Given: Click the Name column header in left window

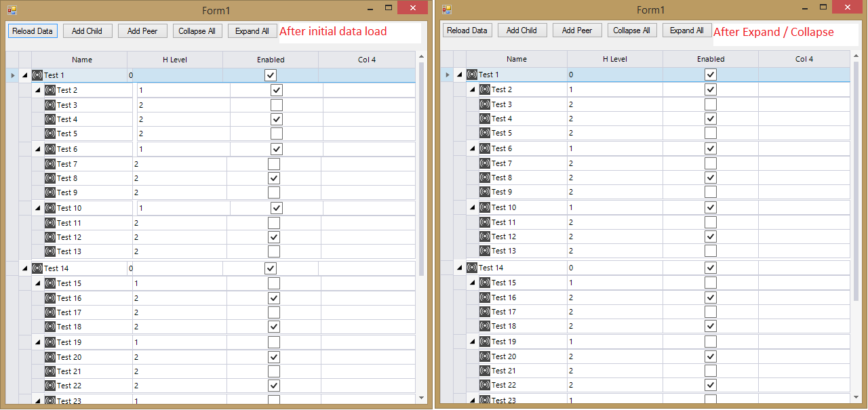Looking at the screenshot, I should (x=79, y=60).
